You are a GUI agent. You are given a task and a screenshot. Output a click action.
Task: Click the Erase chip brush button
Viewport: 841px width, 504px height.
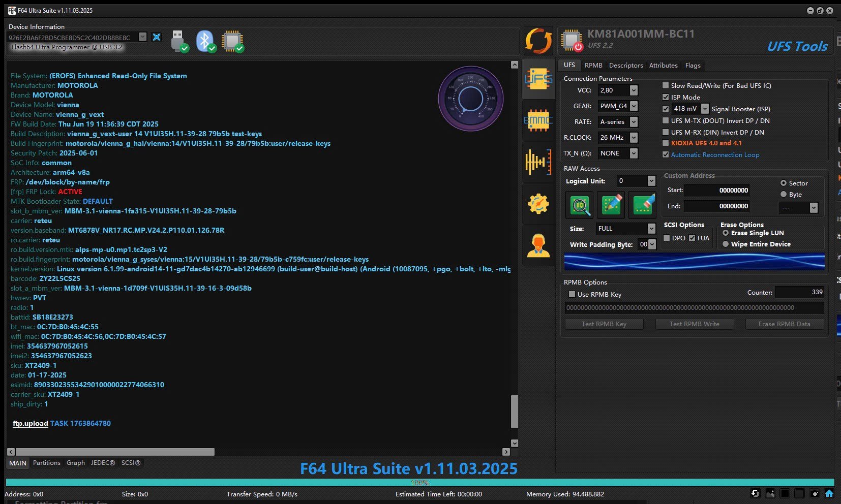(643, 205)
